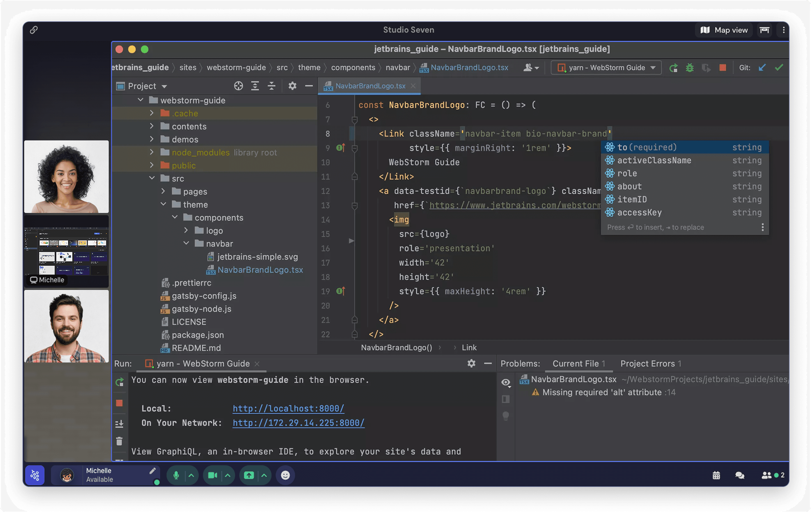Click the gutter override marker on line 9

(x=341, y=148)
